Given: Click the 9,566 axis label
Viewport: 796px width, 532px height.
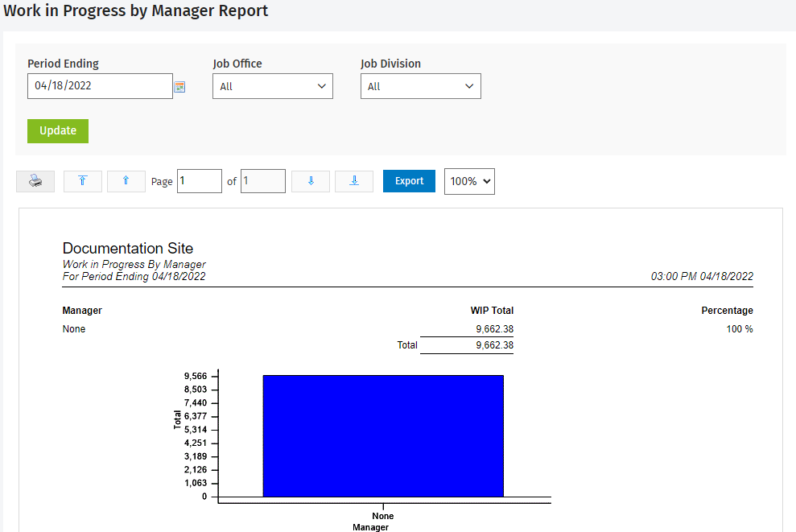Looking at the screenshot, I should (196, 376).
